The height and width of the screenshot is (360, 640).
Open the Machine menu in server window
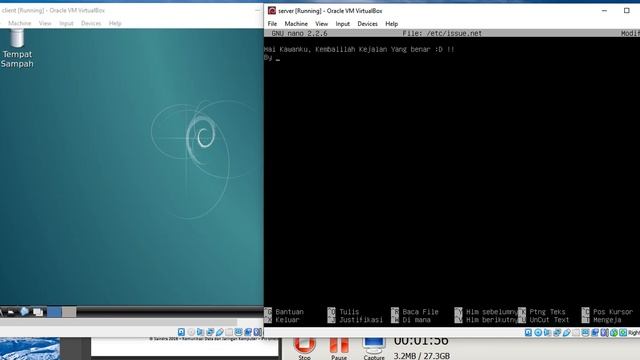coord(296,24)
